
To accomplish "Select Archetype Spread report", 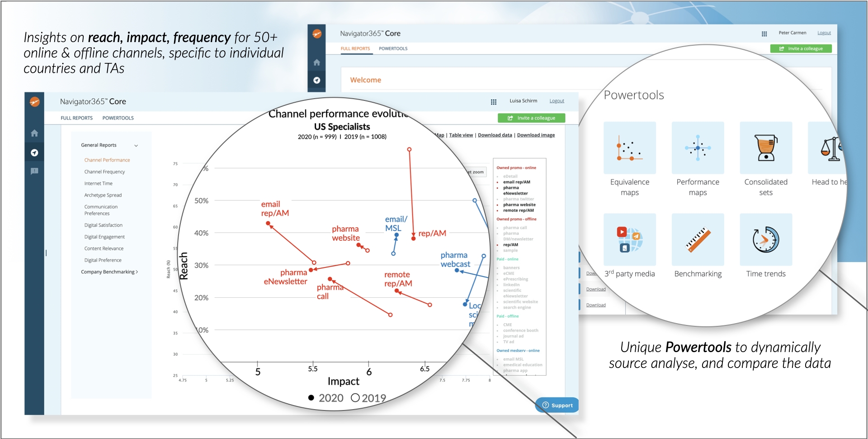I will point(103,196).
